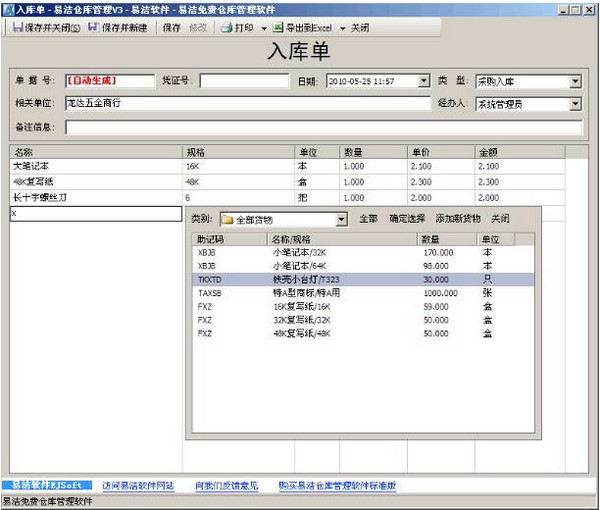The image size is (600, 510).
Task: Select the 长十字螺丝刀 row
Action: pyautogui.click(x=287, y=198)
